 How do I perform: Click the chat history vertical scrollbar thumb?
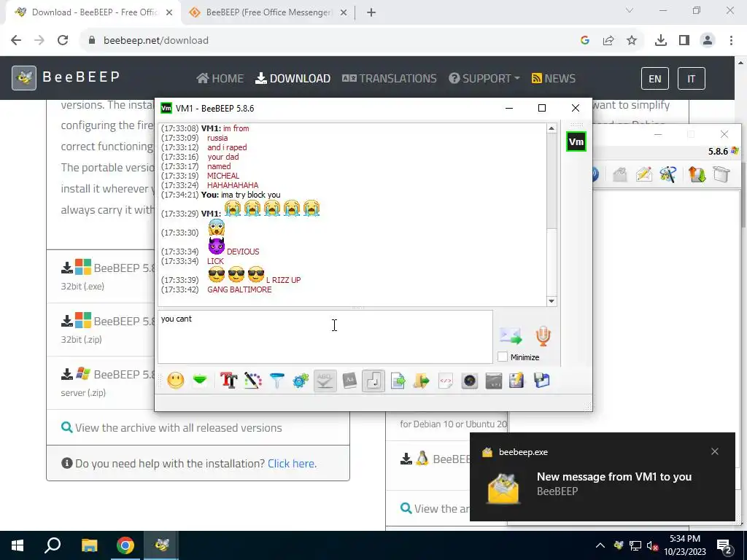click(551, 181)
